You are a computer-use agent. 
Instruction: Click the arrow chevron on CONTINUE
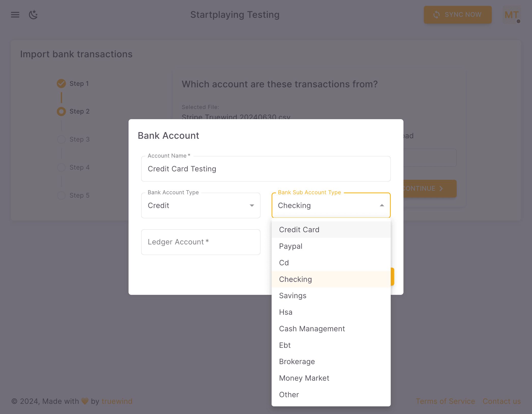441,189
